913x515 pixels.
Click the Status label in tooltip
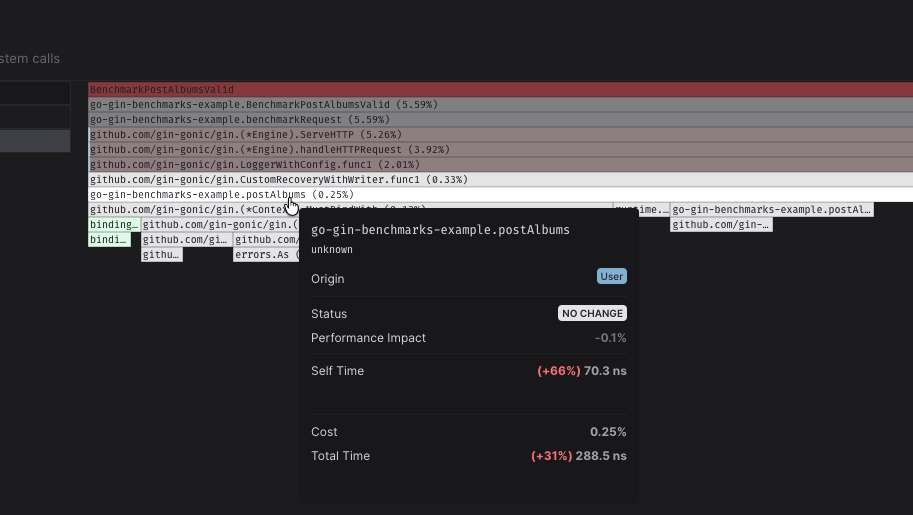(x=329, y=314)
